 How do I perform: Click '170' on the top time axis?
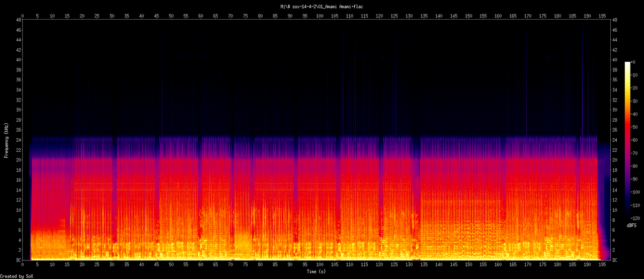pos(528,16)
